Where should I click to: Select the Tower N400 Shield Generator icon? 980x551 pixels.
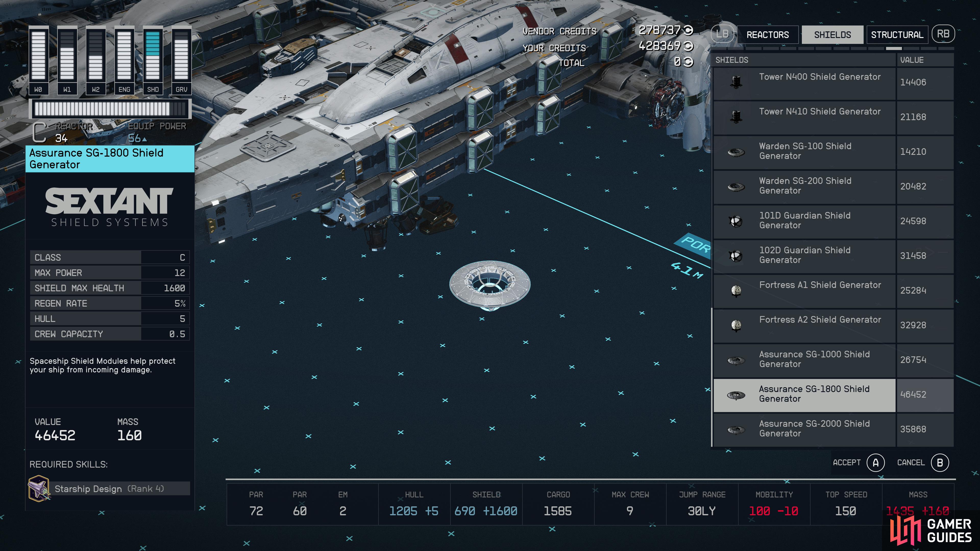pos(736,82)
